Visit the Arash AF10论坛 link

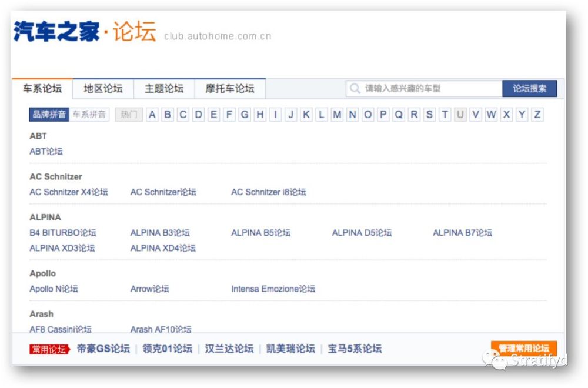tap(161, 329)
